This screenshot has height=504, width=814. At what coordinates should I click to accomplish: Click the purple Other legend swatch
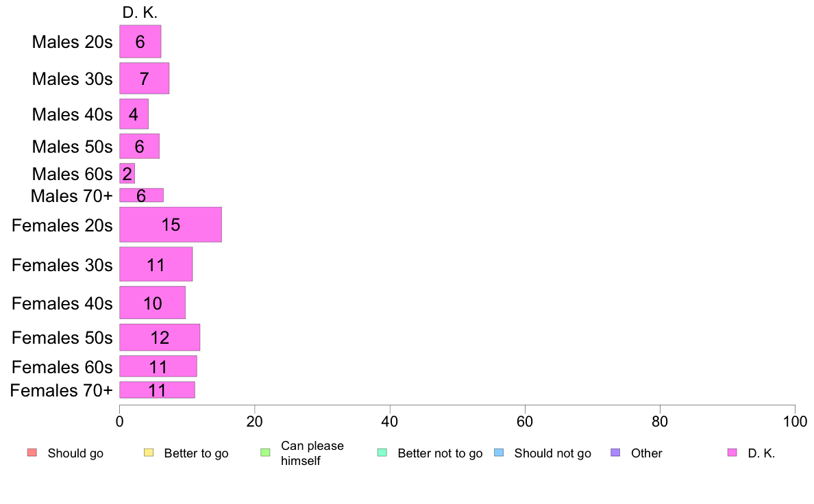point(616,453)
